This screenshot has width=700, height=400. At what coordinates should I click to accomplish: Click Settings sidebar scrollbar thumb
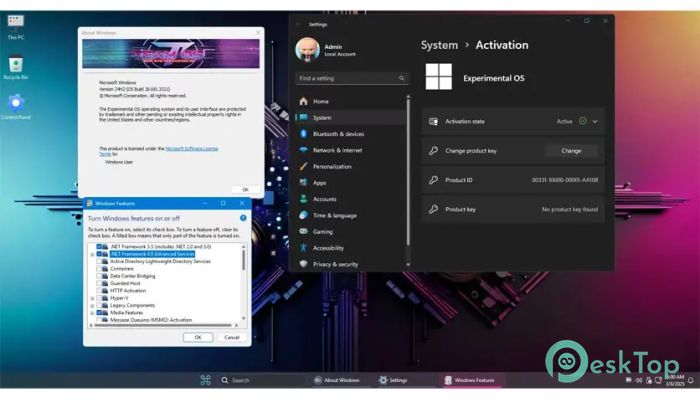point(408,172)
